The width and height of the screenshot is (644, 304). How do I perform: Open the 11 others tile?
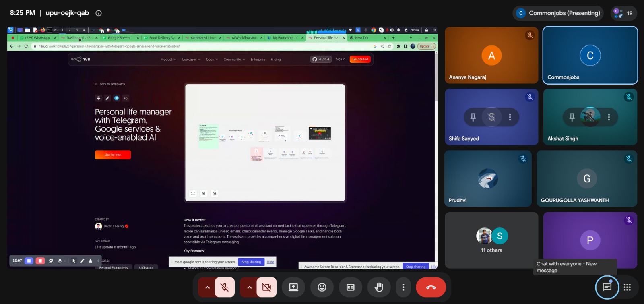(x=491, y=240)
